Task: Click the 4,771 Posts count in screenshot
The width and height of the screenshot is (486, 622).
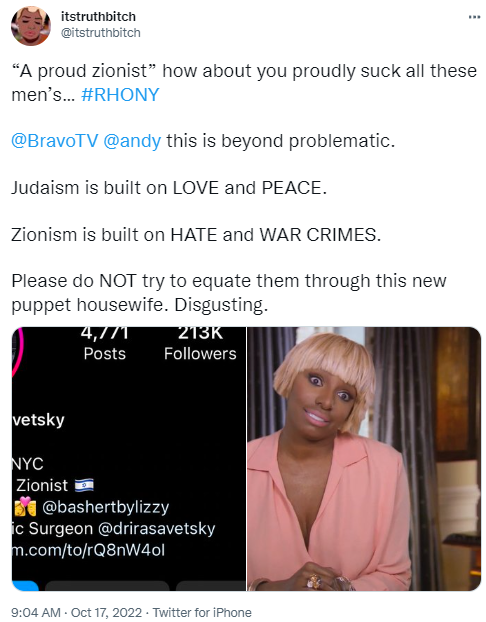Action: click(105, 344)
